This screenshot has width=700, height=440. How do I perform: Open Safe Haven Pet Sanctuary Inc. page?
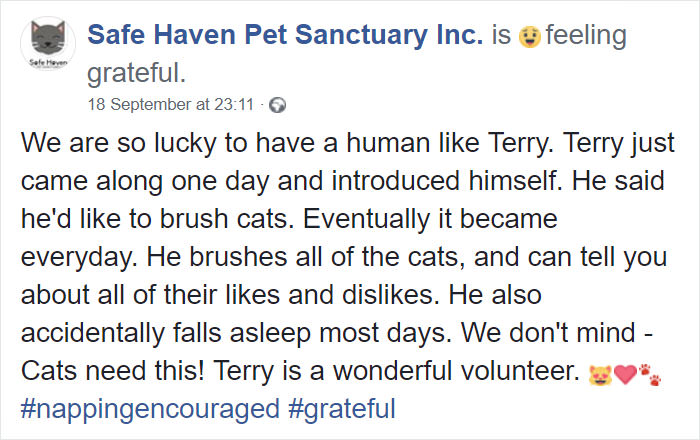(x=284, y=36)
